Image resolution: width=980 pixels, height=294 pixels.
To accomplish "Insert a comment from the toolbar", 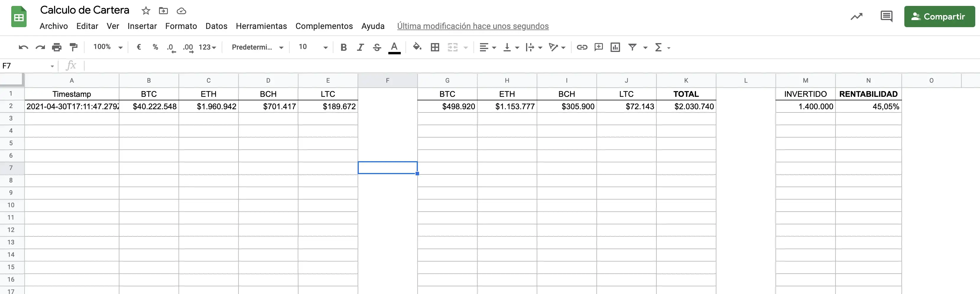I will click(598, 47).
